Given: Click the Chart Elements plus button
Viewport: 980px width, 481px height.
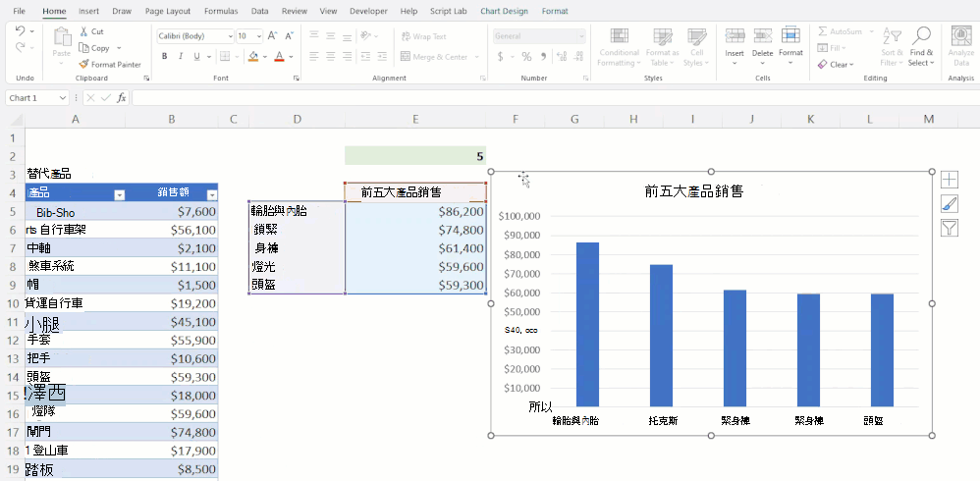Looking at the screenshot, I should tap(950, 180).
